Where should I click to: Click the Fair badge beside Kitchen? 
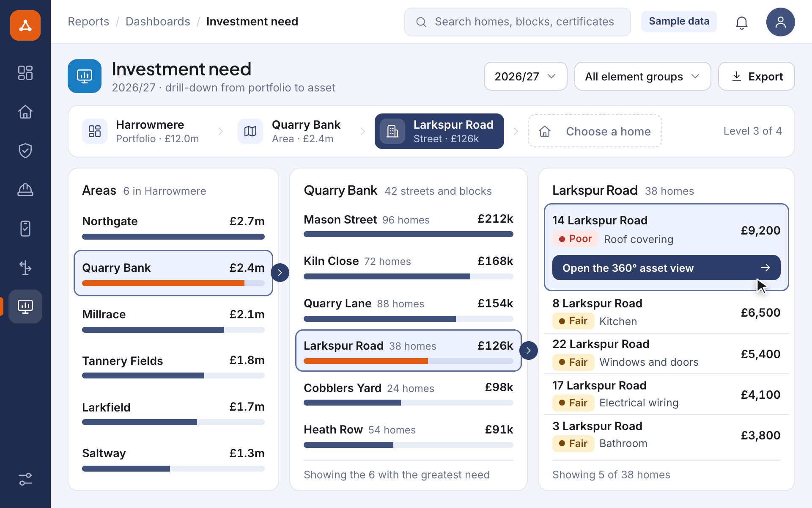(573, 321)
